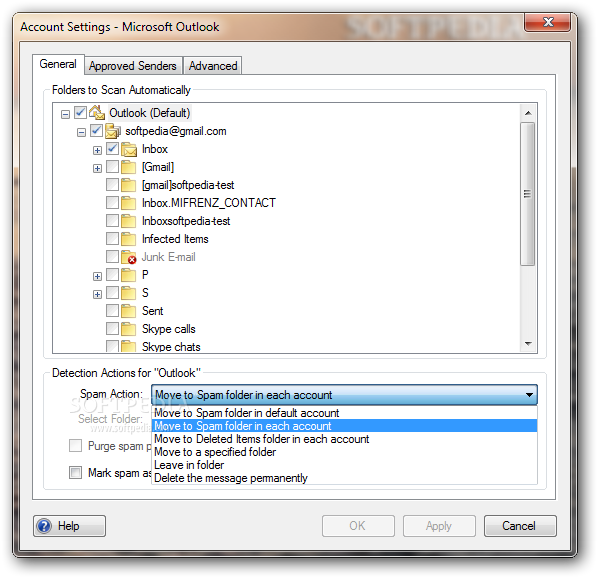This screenshot has height=578, width=598.
Task: Choose Move to Spam folder in default account
Action: pos(344,413)
